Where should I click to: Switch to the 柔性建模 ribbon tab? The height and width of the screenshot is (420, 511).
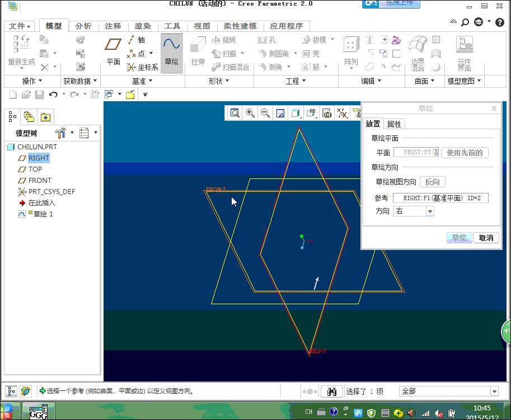[240, 26]
